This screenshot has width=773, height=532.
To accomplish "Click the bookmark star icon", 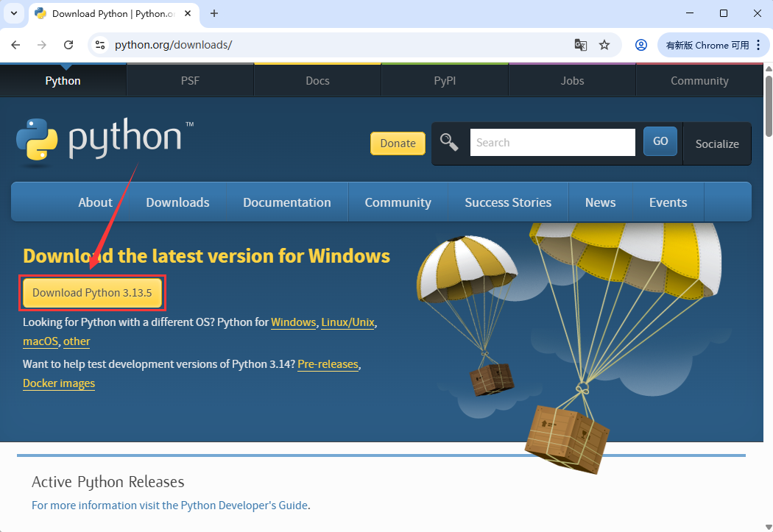I will [x=604, y=45].
